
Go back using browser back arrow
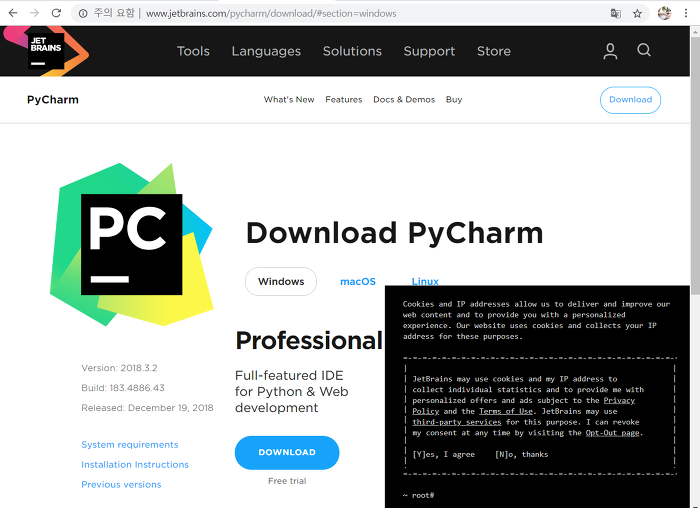coord(13,13)
